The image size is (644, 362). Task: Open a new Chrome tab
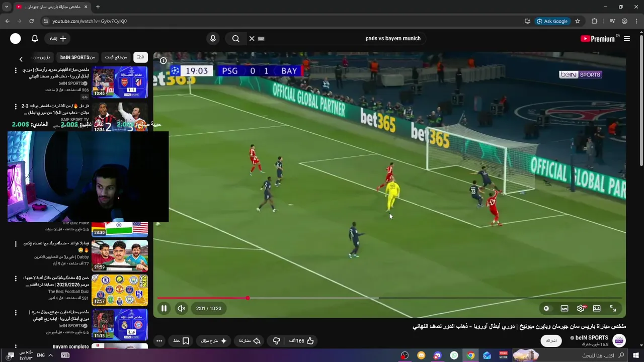coord(98,7)
